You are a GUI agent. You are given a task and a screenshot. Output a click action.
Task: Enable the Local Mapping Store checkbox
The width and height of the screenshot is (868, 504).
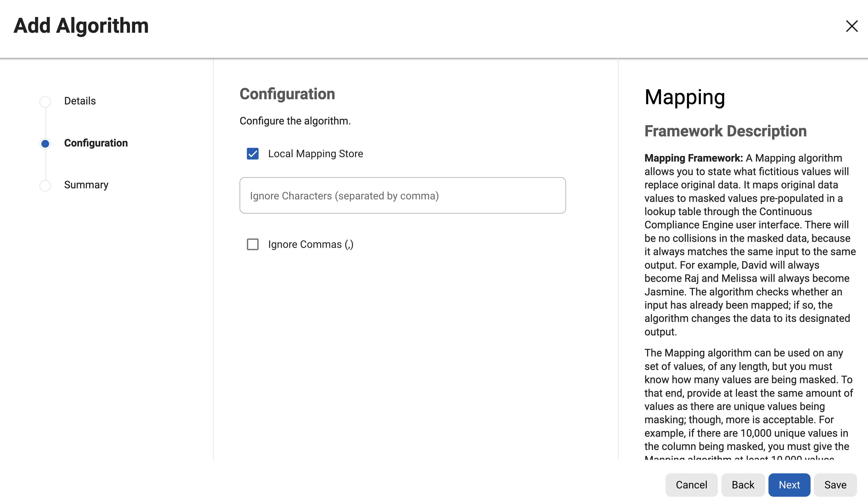coord(253,154)
